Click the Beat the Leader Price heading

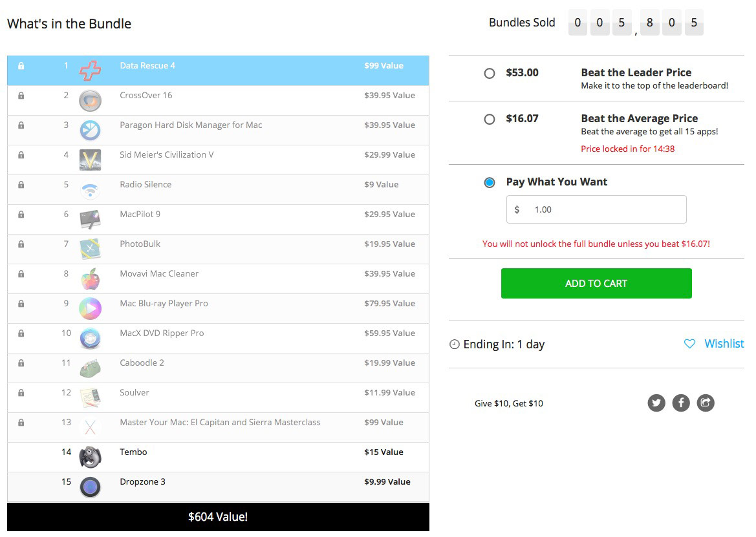click(636, 73)
